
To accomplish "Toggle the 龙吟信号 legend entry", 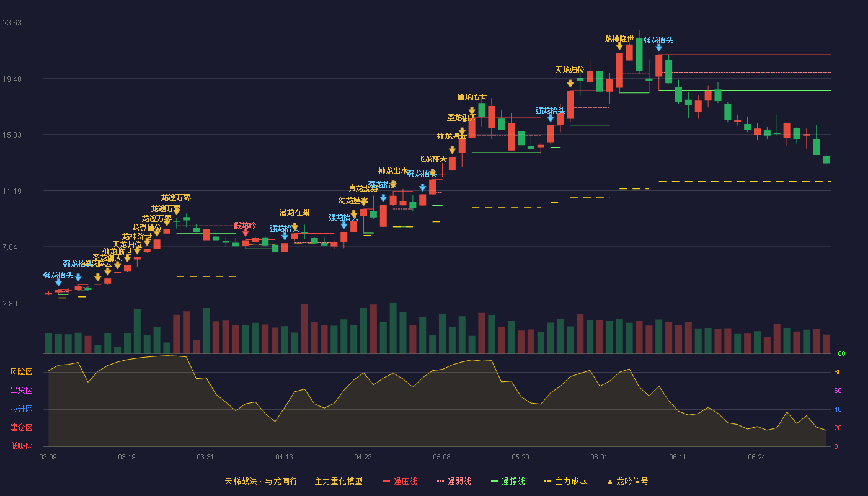I will coord(627,482).
